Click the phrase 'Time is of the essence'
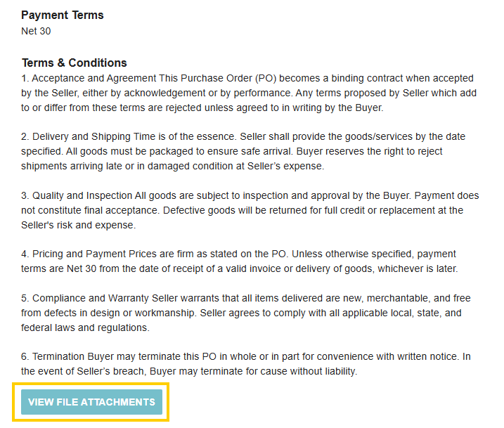Viewport: 504px width, 428px height. 185,136
